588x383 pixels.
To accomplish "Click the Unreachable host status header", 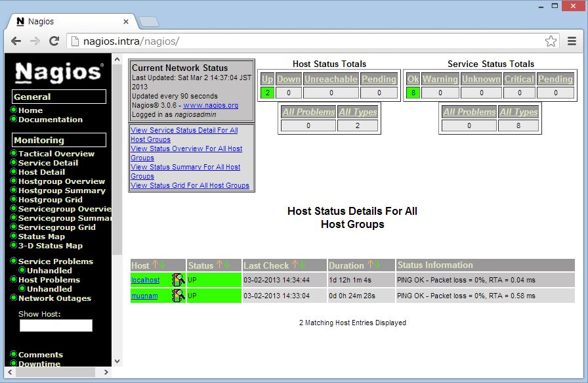I will click(331, 79).
